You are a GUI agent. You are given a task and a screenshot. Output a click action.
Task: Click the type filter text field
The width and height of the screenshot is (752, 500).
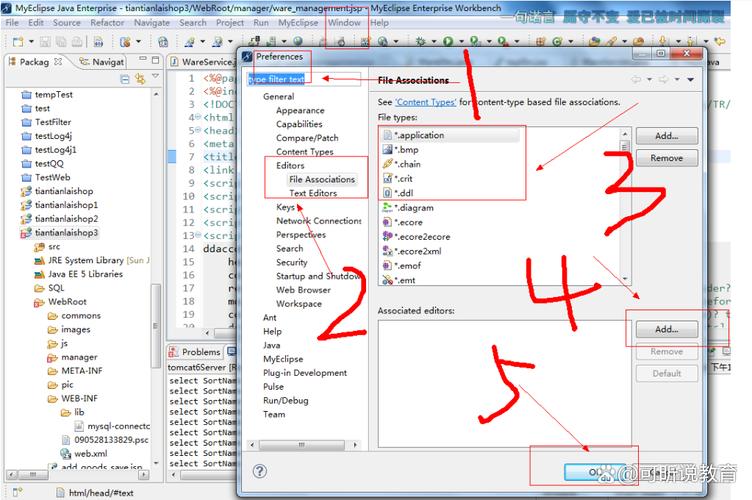(304, 79)
